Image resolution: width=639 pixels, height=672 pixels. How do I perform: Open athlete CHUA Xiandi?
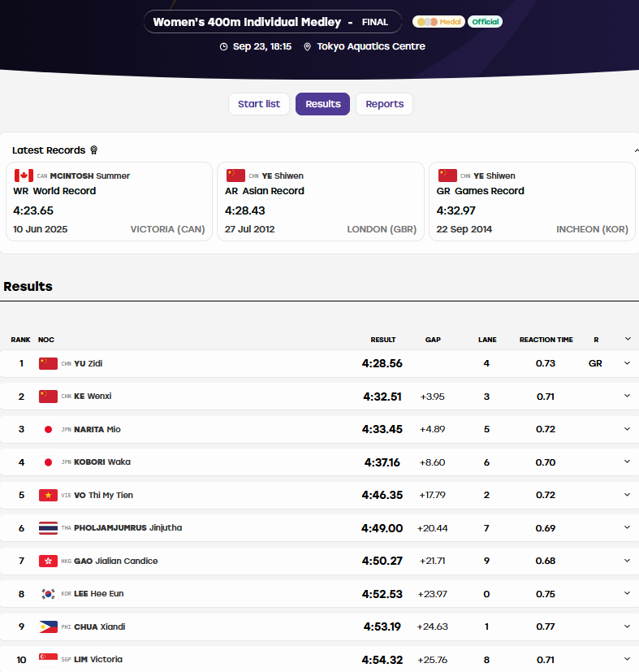pyautogui.click(x=100, y=626)
